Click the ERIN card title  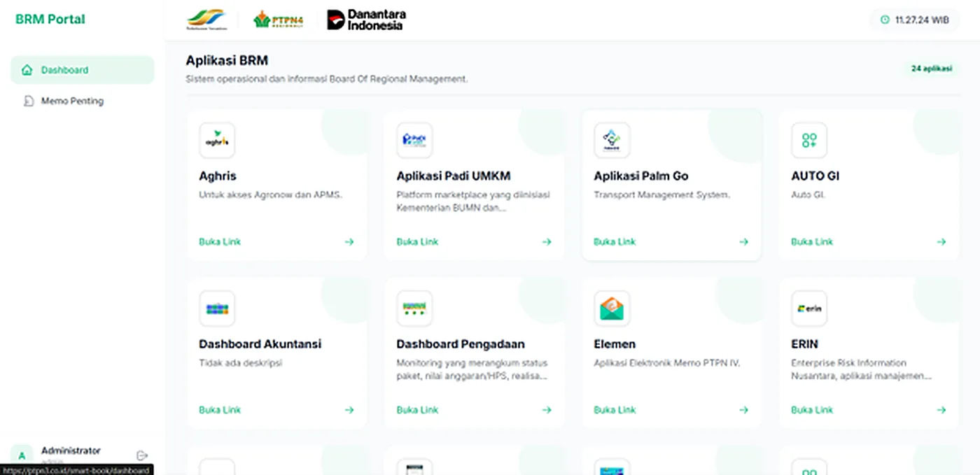[x=804, y=344]
